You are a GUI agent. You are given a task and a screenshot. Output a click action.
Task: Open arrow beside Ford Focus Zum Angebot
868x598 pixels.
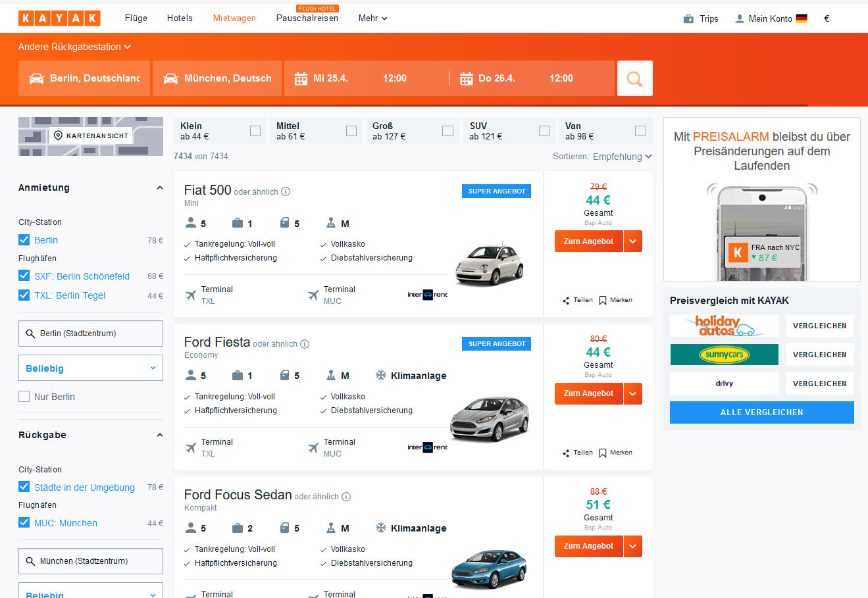coord(632,546)
